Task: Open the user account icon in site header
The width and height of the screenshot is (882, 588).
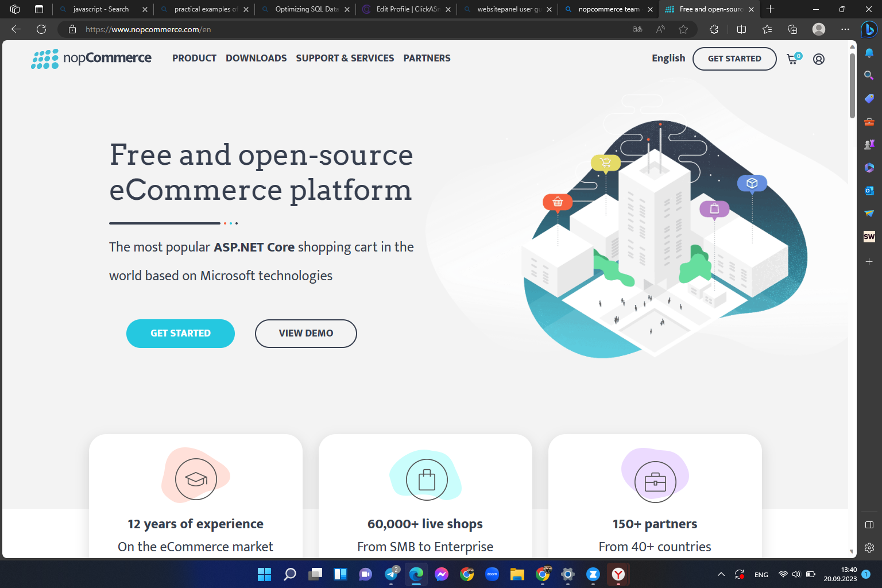Action: click(x=819, y=59)
